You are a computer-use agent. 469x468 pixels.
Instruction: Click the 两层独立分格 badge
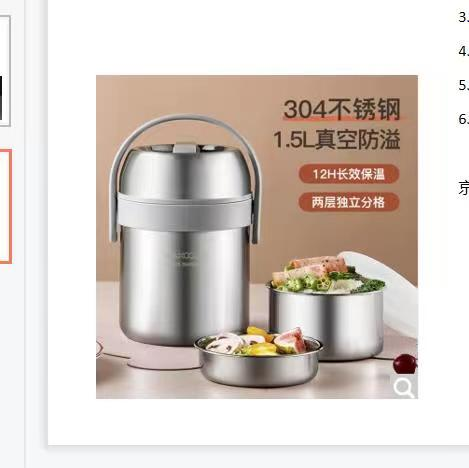[349, 202]
